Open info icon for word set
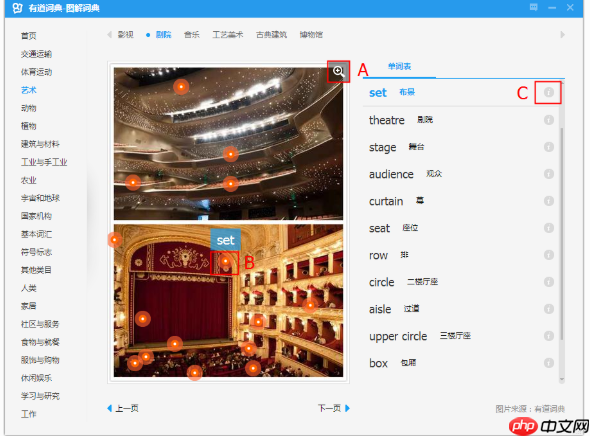 [x=549, y=92]
